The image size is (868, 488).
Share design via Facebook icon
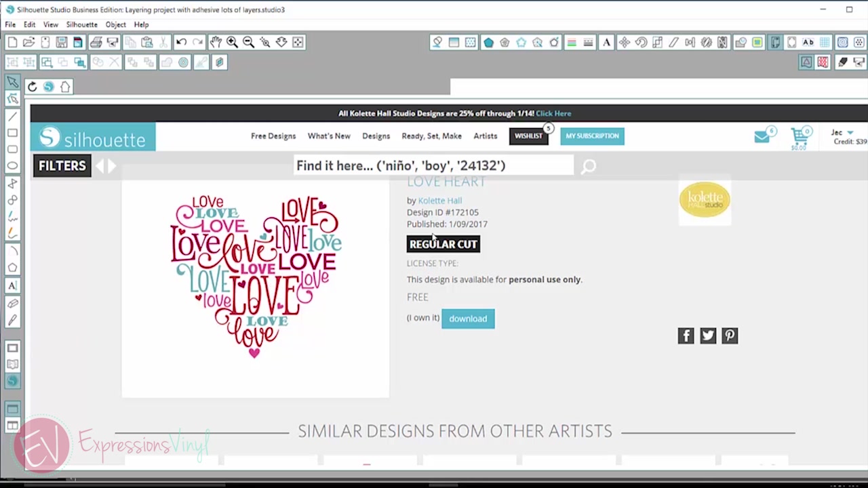click(x=686, y=335)
